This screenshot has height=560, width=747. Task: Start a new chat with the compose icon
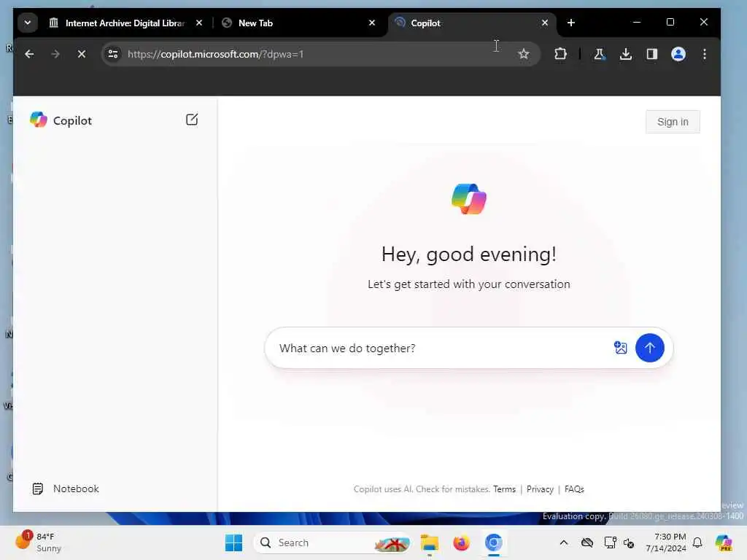[192, 120]
